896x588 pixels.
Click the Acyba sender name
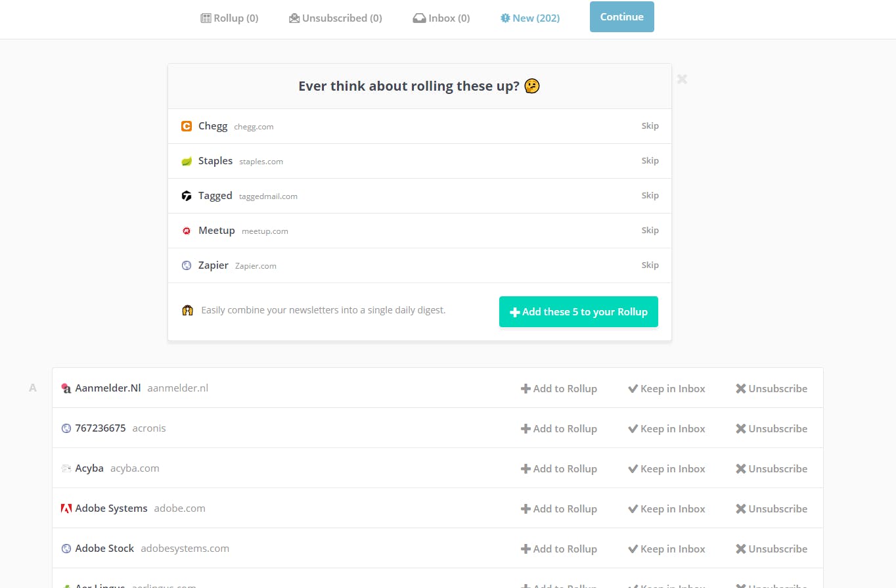click(89, 468)
